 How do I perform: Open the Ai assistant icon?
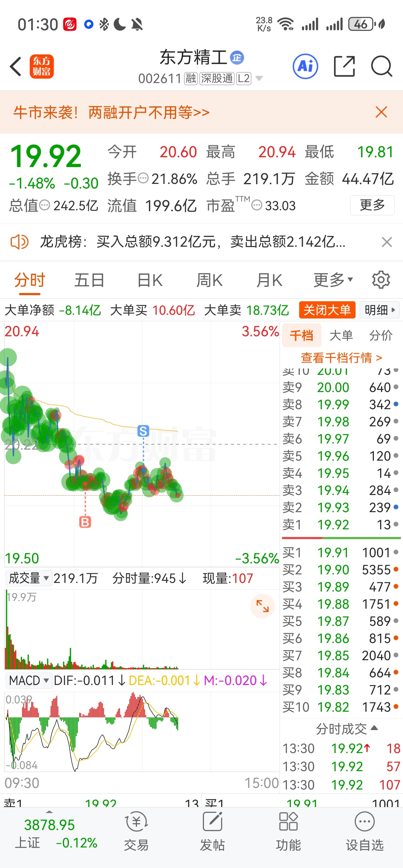point(305,66)
